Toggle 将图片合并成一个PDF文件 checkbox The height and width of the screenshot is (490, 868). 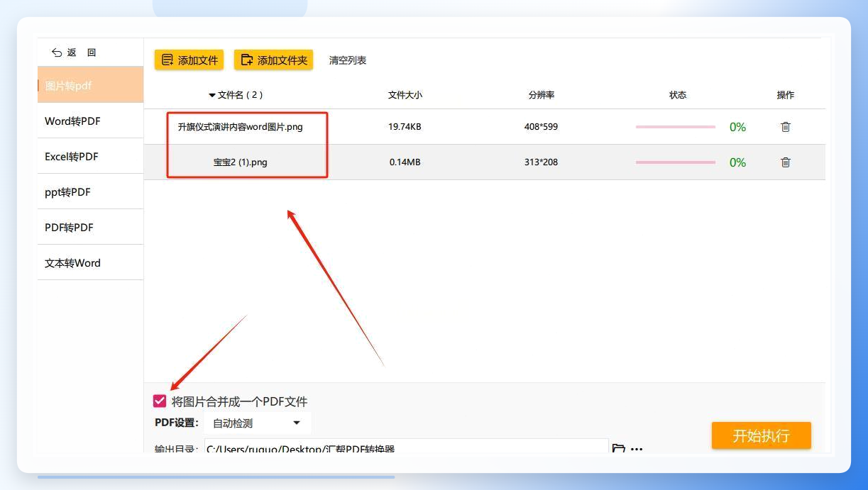point(160,401)
